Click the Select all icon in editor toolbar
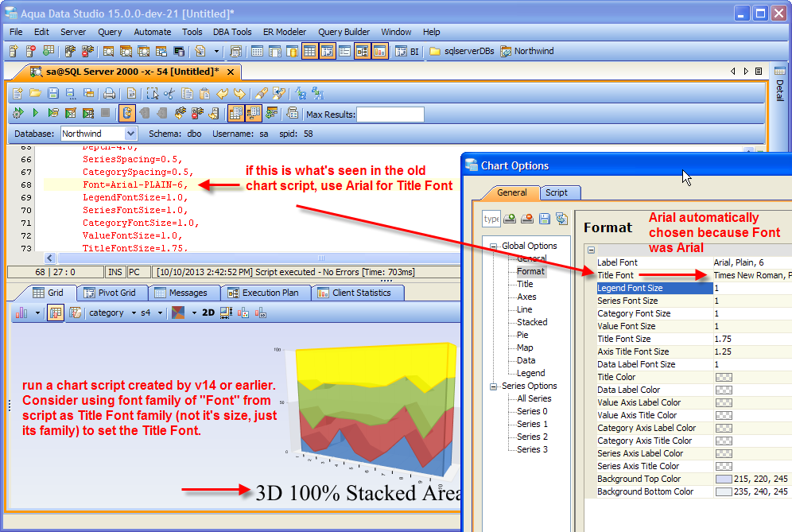Viewport: 792px width, 532px height. [x=152, y=94]
